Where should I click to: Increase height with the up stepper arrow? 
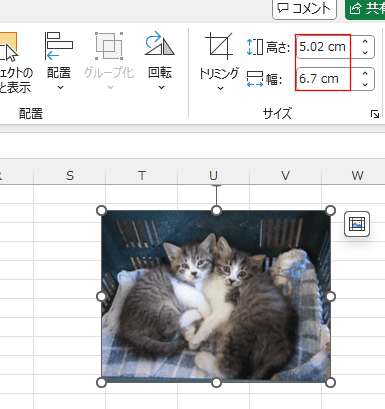[x=365, y=42]
